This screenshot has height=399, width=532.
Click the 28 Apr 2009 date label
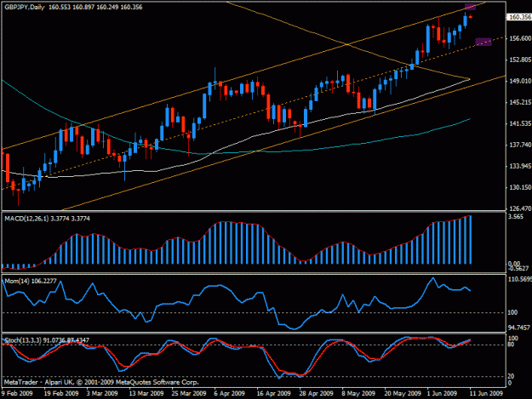point(316,393)
